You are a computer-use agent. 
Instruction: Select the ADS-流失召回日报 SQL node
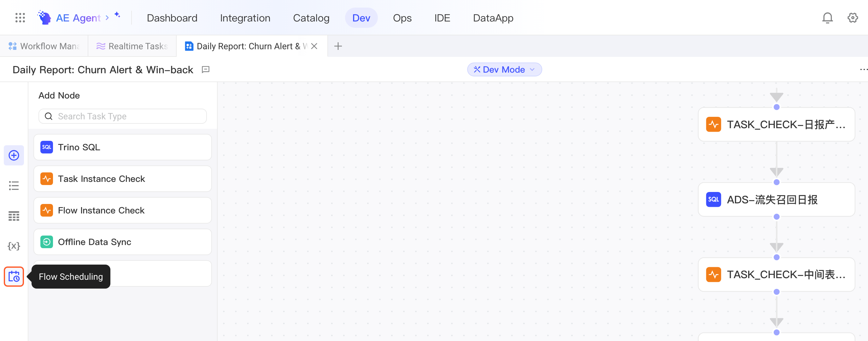pos(776,200)
